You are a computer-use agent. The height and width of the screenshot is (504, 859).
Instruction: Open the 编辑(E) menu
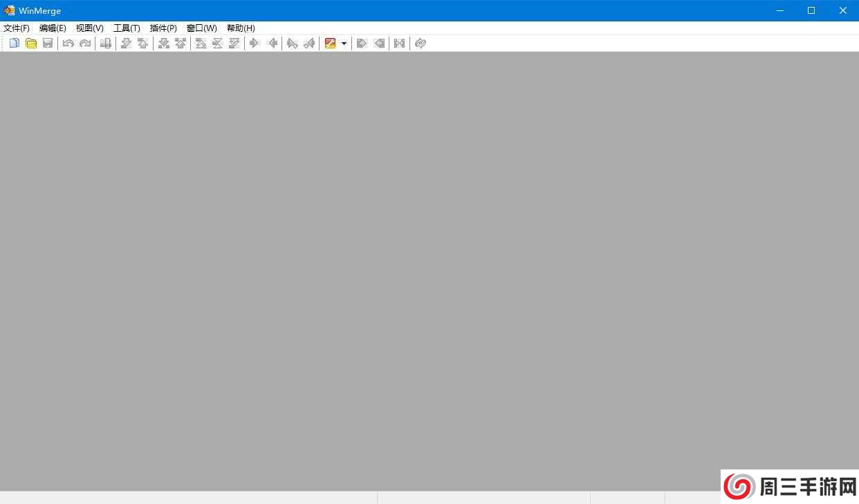tap(53, 28)
